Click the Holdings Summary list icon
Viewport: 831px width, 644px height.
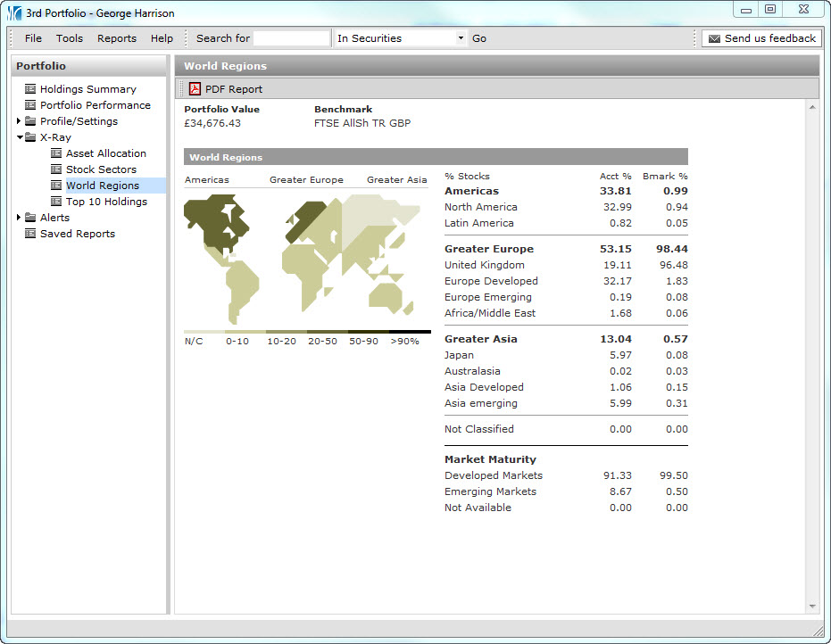coord(30,89)
